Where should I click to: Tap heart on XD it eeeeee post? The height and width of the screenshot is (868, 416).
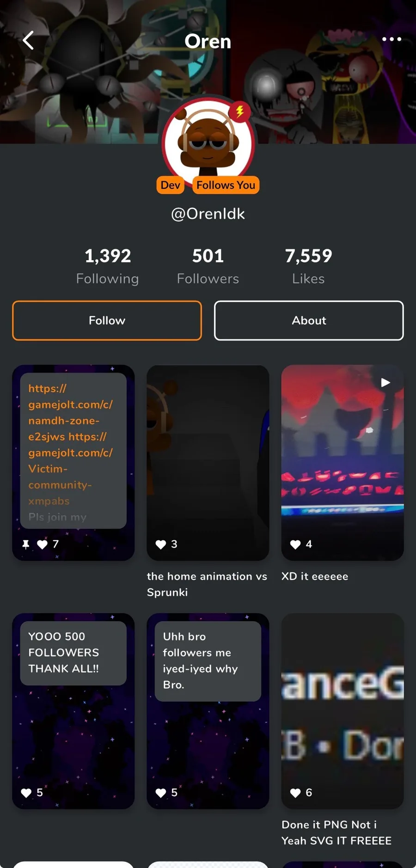[x=295, y=544]
